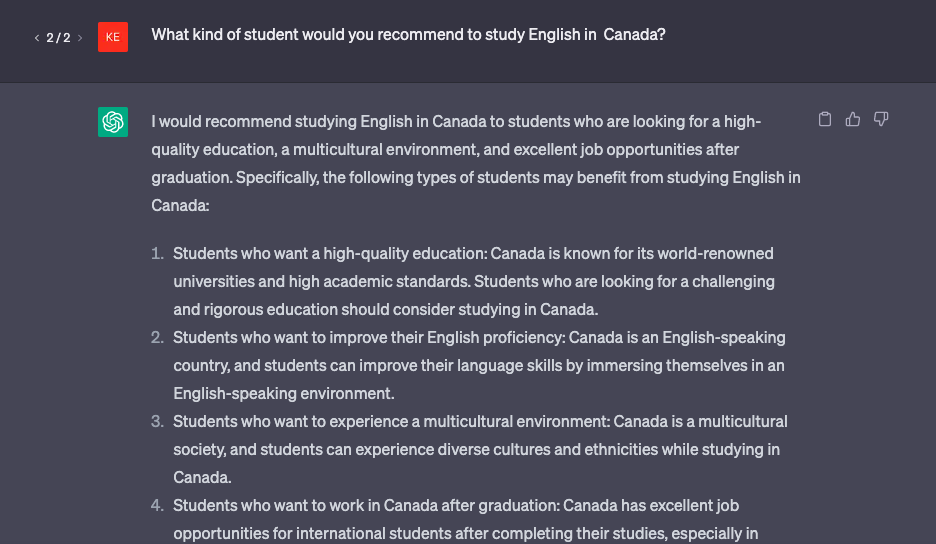936x544 pixels.
Task: Give the response a thumbs up
Action: [852, 119]
